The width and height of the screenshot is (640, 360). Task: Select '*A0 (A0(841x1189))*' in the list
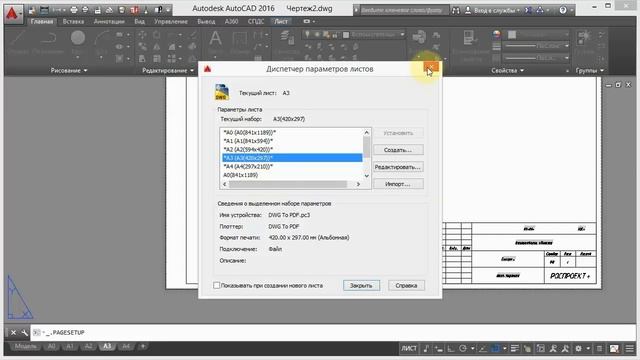pos(292,132)
